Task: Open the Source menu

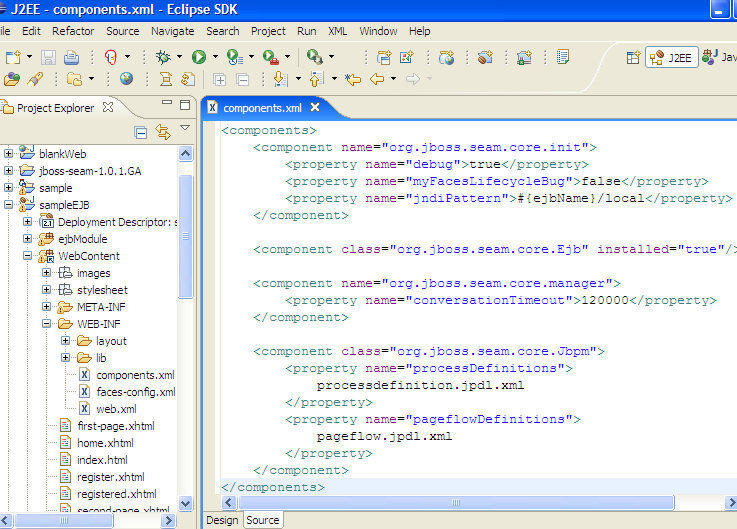Action: [123, 31]
